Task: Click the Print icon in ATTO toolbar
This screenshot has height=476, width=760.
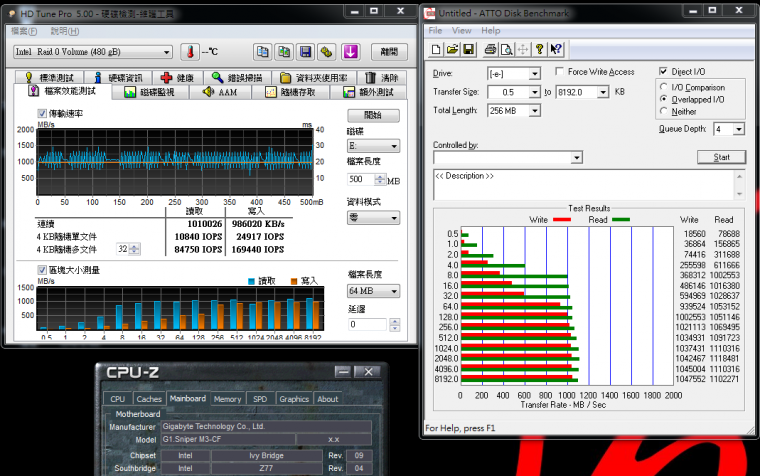Action: pyautogui.click(x=490, y=49)
